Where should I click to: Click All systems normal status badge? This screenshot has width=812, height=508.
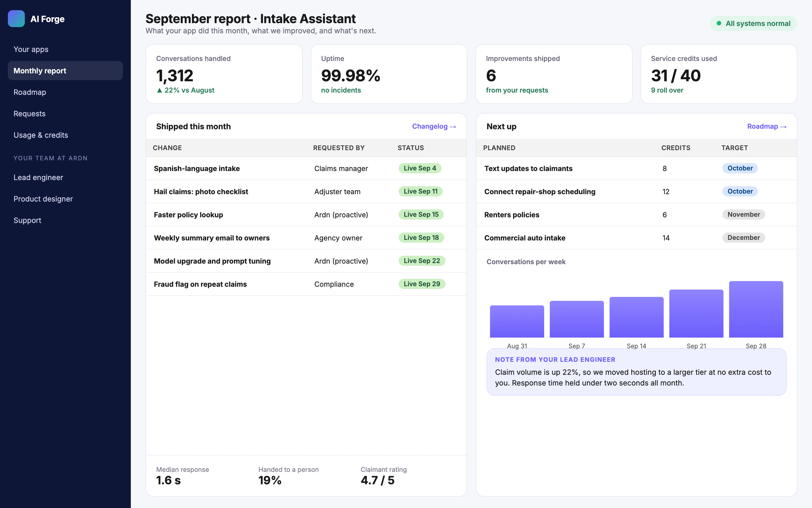tap(753, 23)
